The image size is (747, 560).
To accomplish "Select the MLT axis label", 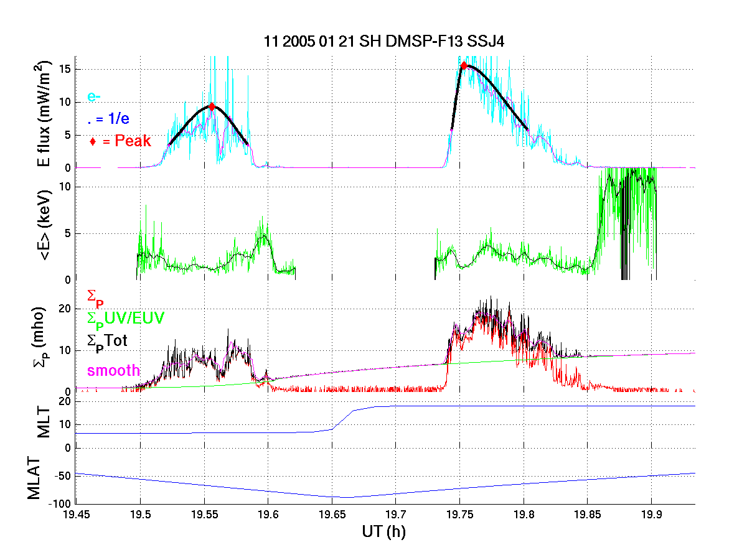I will [x=44, y=424].
